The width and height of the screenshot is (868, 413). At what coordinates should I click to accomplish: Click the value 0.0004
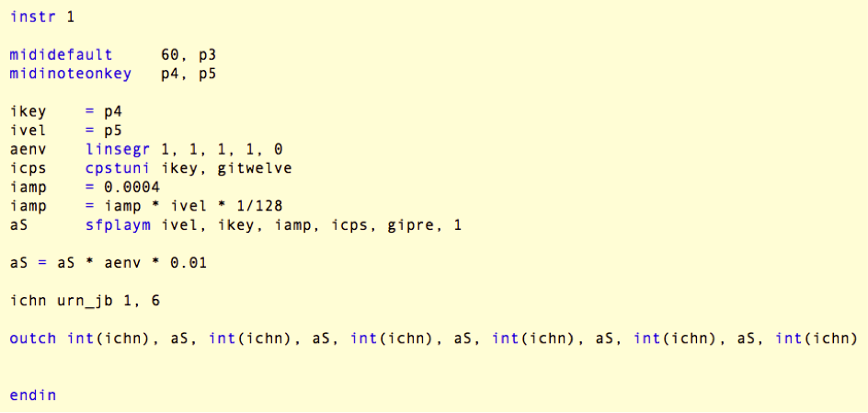131,187
